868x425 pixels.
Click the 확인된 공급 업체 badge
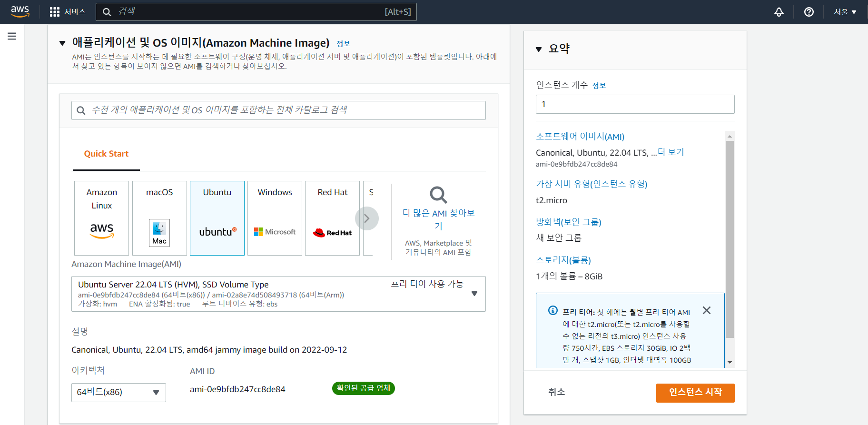(363, 388)
